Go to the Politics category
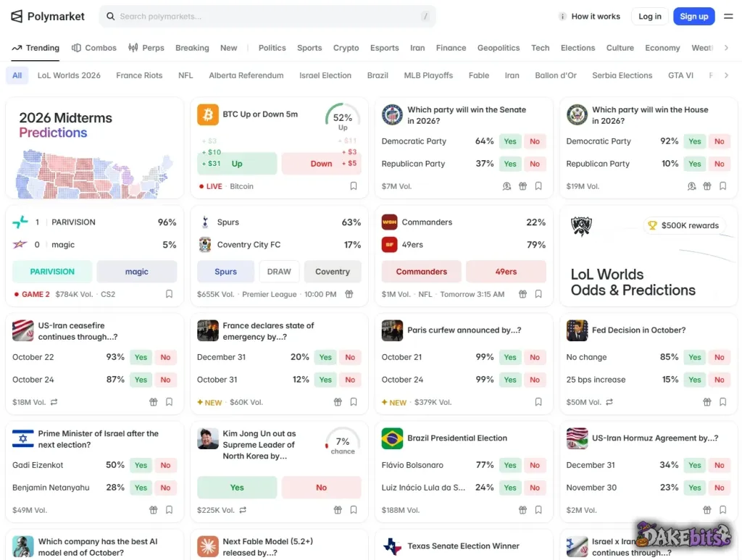The image size is (742, 560). (272, 48)
